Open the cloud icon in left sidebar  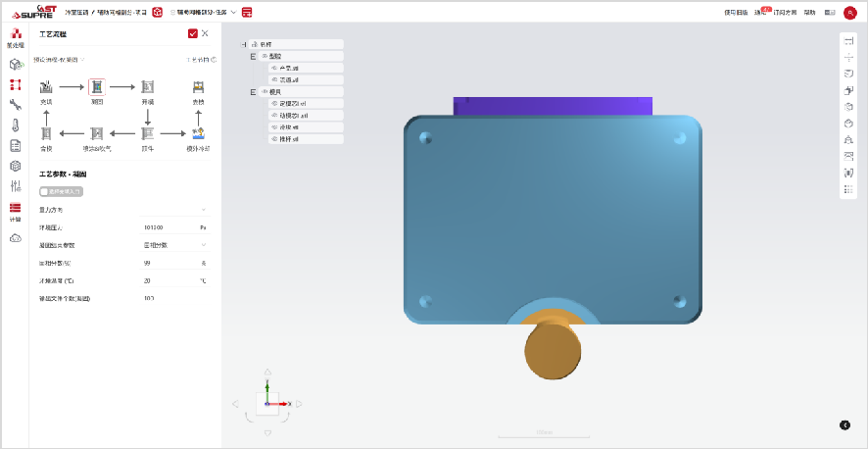pyautogui.click(x=16, y=239)
